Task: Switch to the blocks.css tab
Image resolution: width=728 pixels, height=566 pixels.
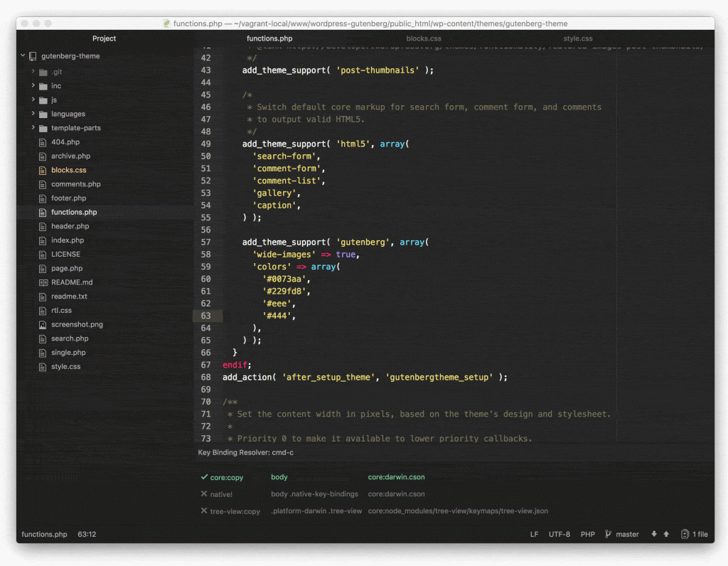Action: (x=424, y=38)
